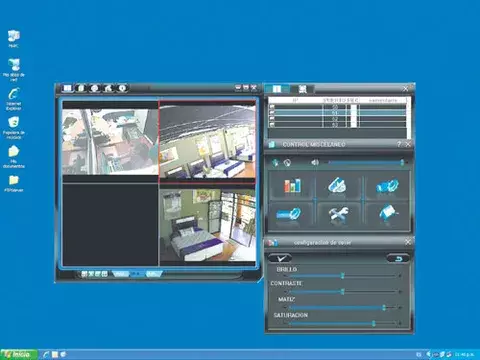Click the top-right camera icon in control grid
Viewport: 480px width, 360px height.
click(x=387, y=186)
